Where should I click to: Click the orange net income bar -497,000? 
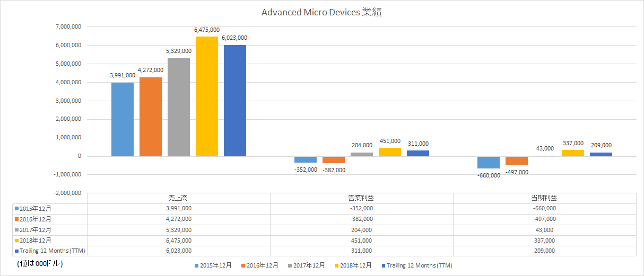click(x=517, y=161)
